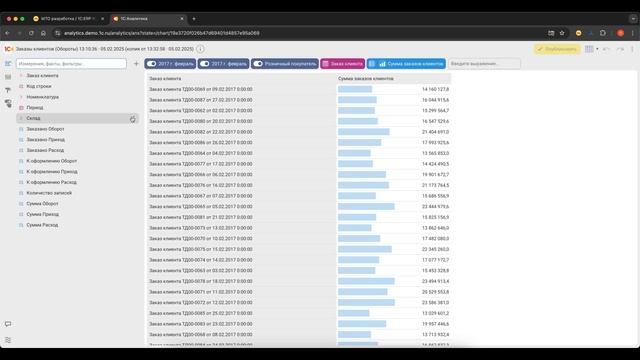Click the icon in Заказ клиента pink chip
Viewport: 640px width, 360px height.
[x=325, y=64]
